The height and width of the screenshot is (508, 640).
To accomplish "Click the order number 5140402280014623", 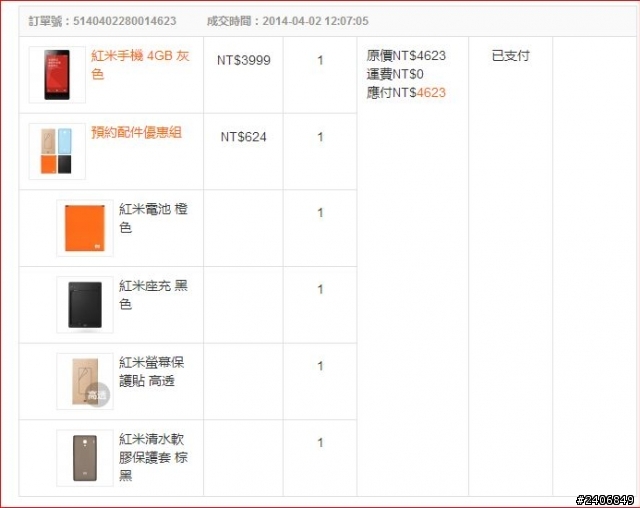I will [x=124, y=21].
